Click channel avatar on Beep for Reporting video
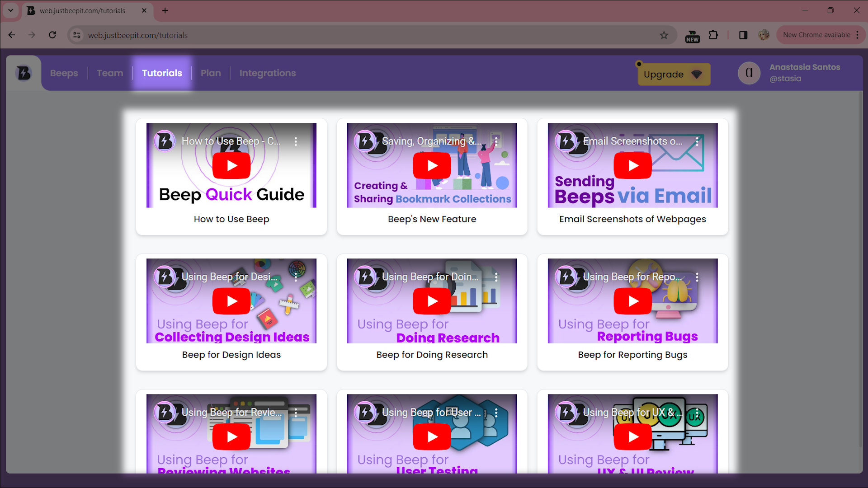 pos(566,277)
